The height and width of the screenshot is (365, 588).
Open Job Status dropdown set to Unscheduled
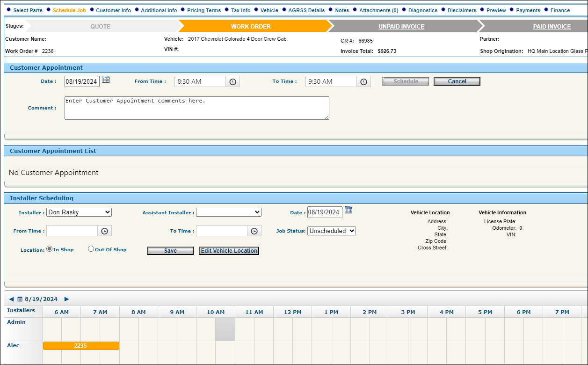pos(332,231)
